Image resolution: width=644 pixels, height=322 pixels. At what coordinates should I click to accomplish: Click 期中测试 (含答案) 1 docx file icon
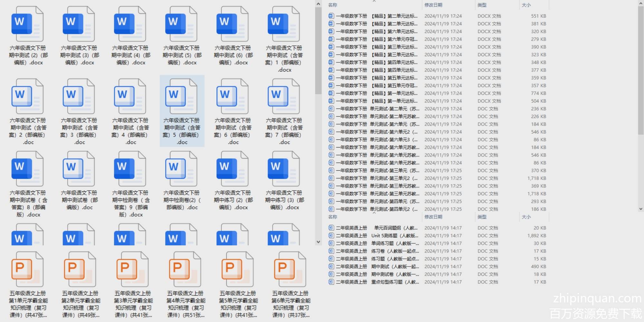point(284,24)
